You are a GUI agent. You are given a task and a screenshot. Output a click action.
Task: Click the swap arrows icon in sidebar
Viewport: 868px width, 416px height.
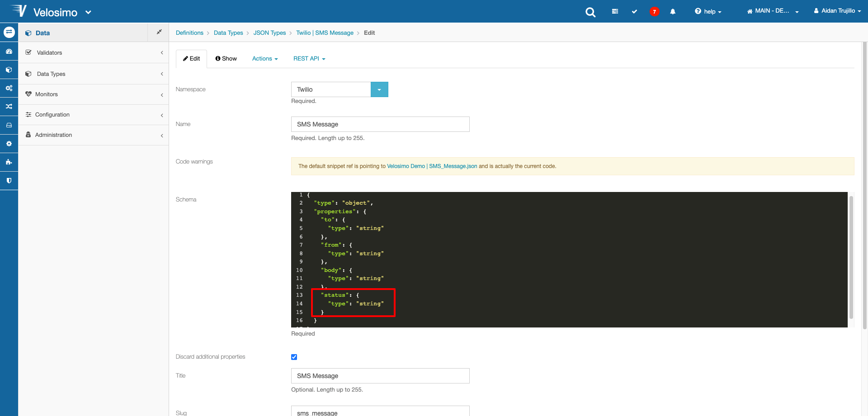click(x=9, y=32)
